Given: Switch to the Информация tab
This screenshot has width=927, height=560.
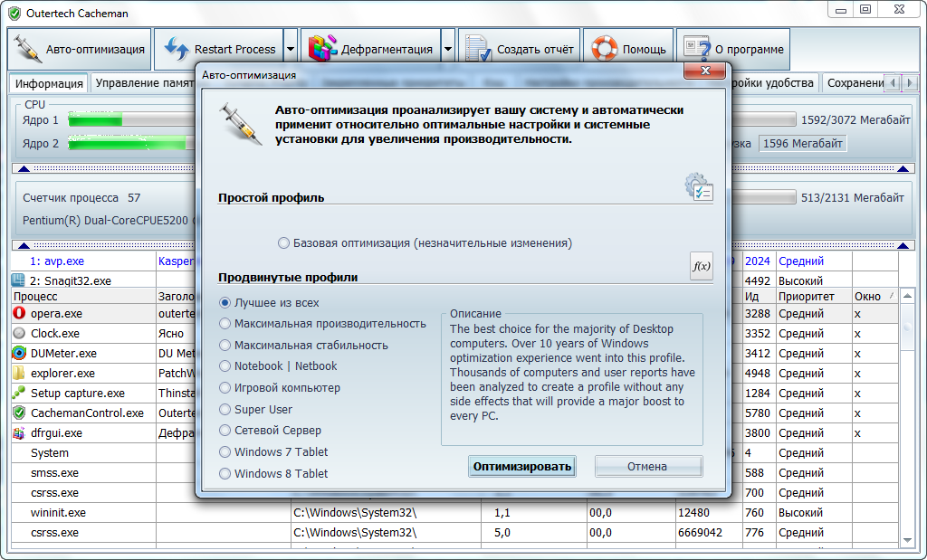Looking at the screenshot, I should (49, 83).
